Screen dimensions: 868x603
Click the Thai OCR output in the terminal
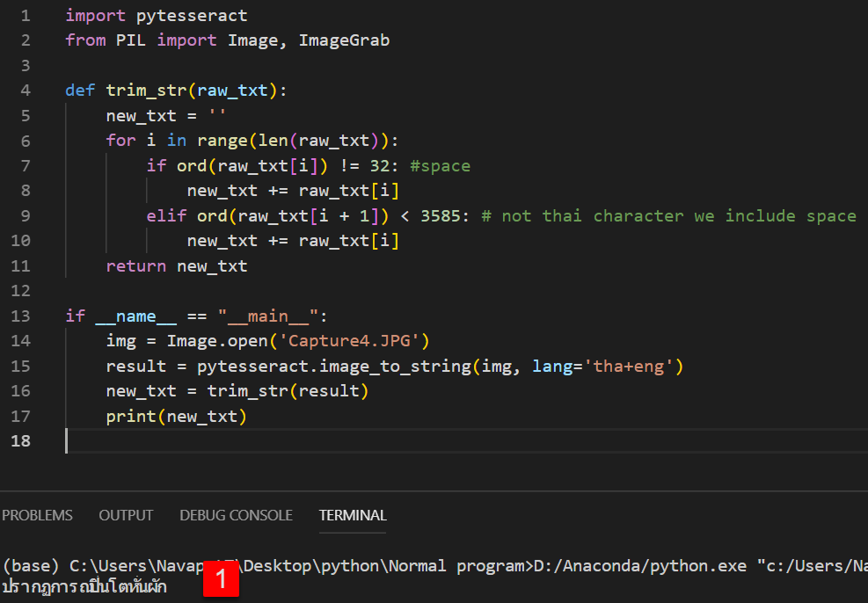[x=84, y=585]
